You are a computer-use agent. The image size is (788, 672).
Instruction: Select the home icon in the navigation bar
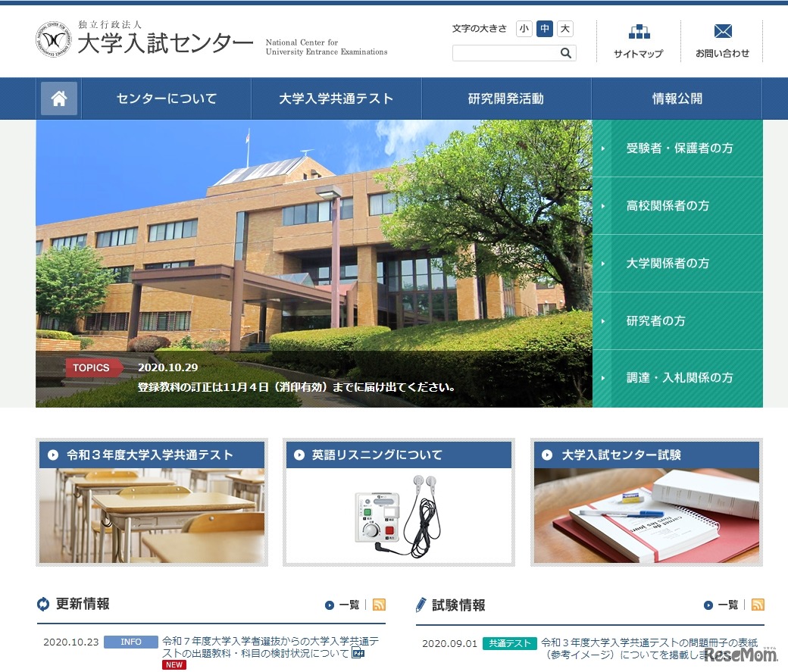point(58,98)
